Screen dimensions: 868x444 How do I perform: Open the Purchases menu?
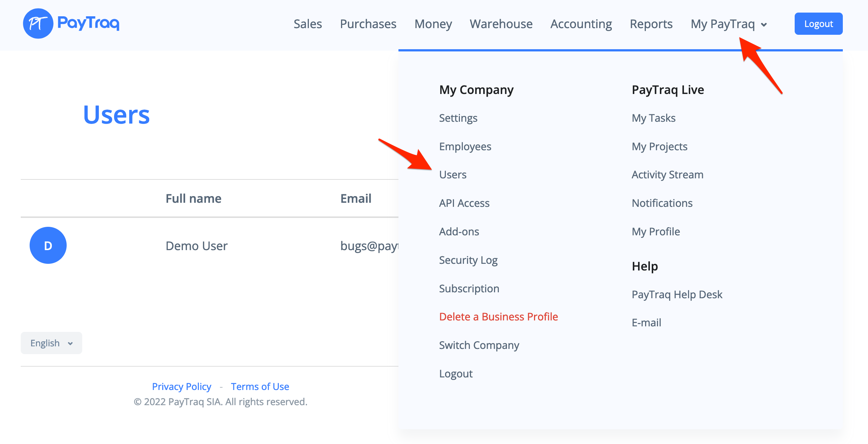pyautogui.click(x=368, y=24)
